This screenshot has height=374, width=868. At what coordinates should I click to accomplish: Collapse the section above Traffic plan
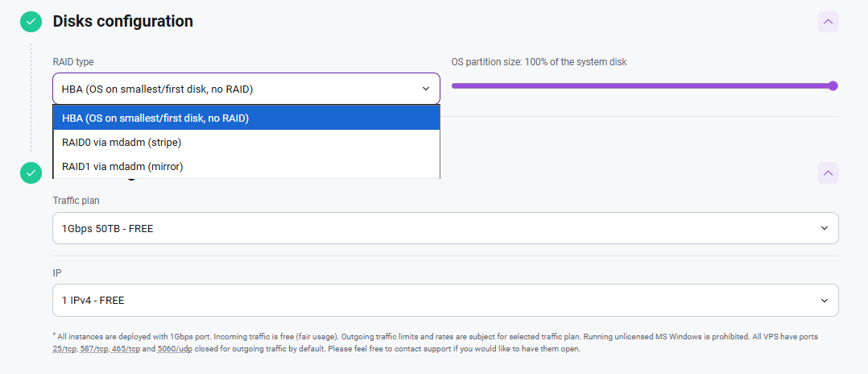(828, 172)
